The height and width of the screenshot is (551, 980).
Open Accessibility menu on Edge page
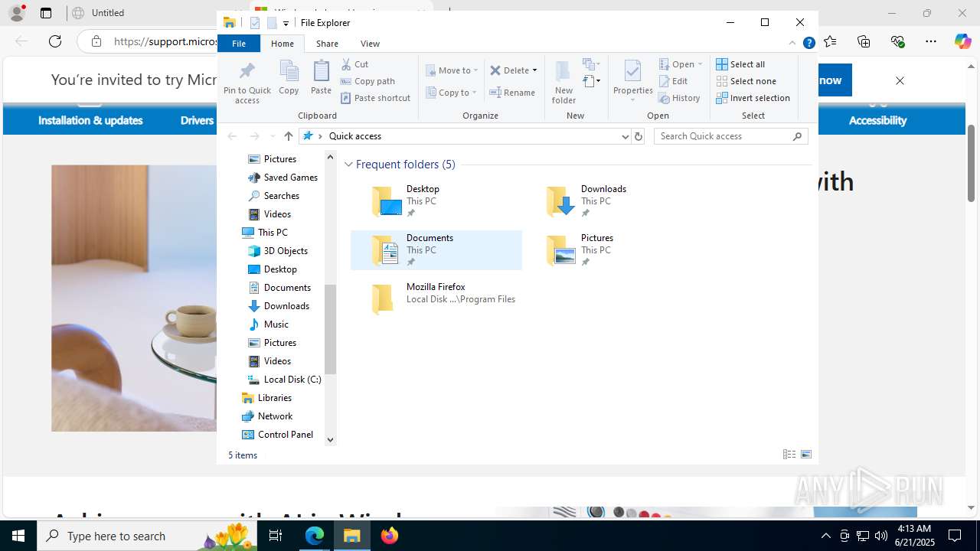pyautogui.click(x=877, y=120)
